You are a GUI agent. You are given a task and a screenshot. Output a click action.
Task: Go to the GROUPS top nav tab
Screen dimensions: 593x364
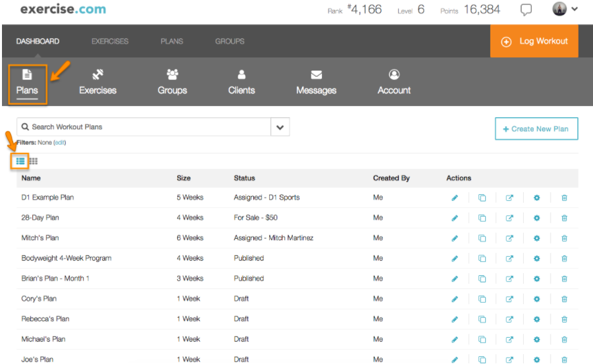(230, 41)
